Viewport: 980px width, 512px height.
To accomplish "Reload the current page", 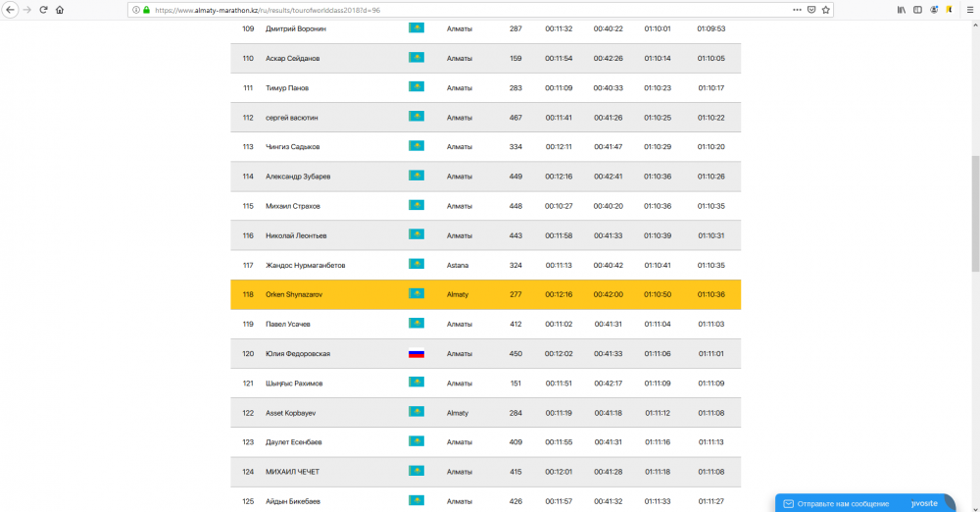I will coord(43,10).
